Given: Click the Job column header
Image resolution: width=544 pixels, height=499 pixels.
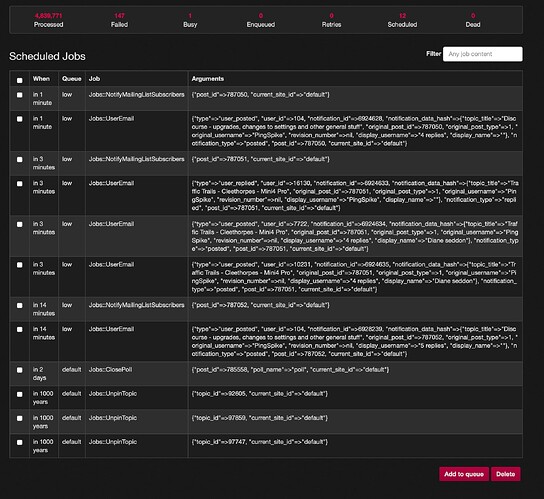Looking at the screenshot, I should point(94,79).
